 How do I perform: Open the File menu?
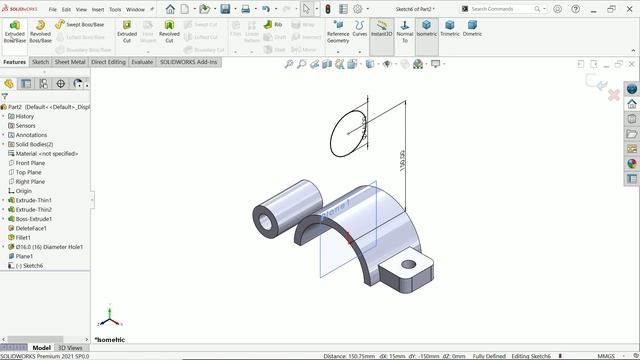click(53, 9)
